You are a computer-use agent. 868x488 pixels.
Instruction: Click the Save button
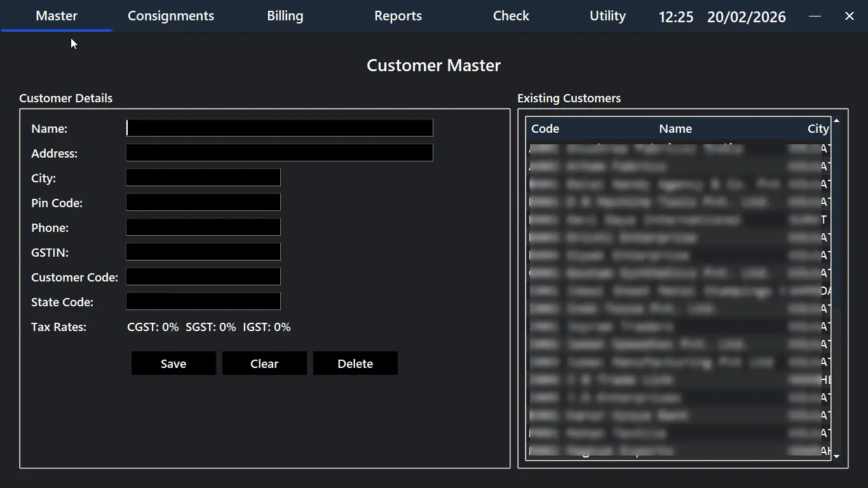coord(173,363)
